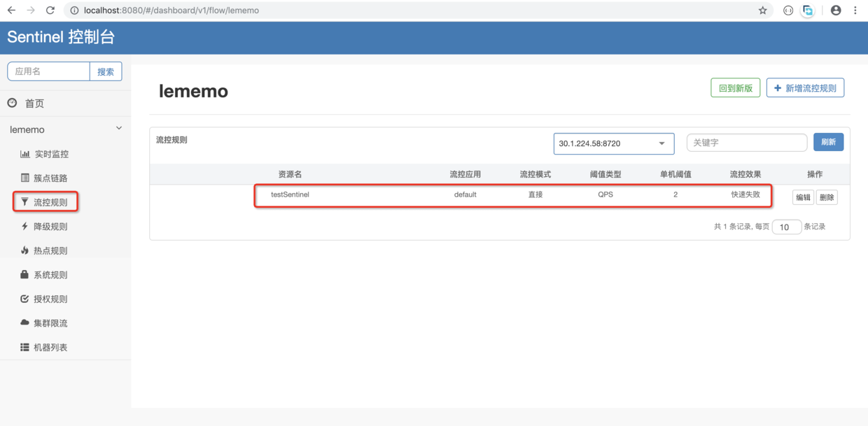Click the lightning bolt icon for 降级规则
Viewport: 868px width, 426px height.
pos(24,226)
